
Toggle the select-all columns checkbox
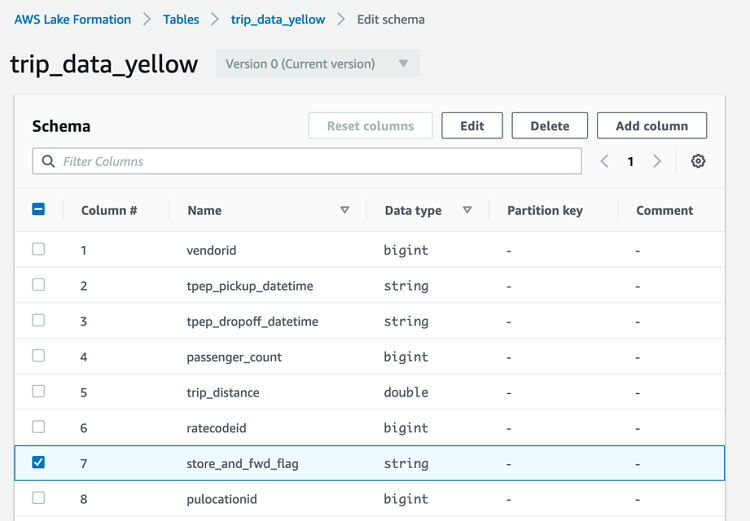39,210
